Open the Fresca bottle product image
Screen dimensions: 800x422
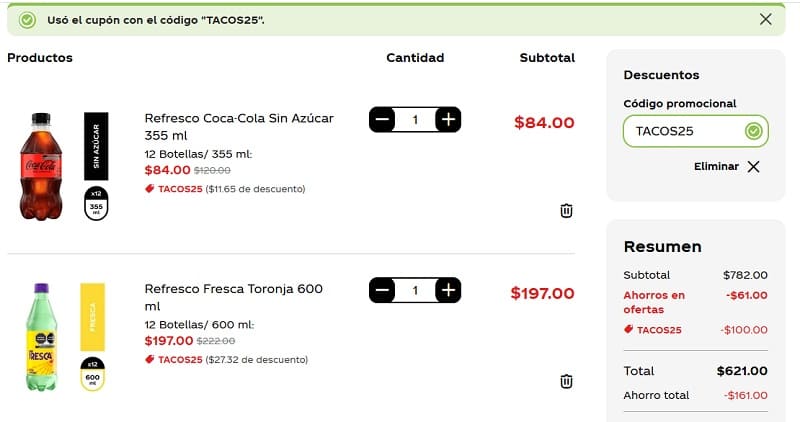[x=41, y=337]
